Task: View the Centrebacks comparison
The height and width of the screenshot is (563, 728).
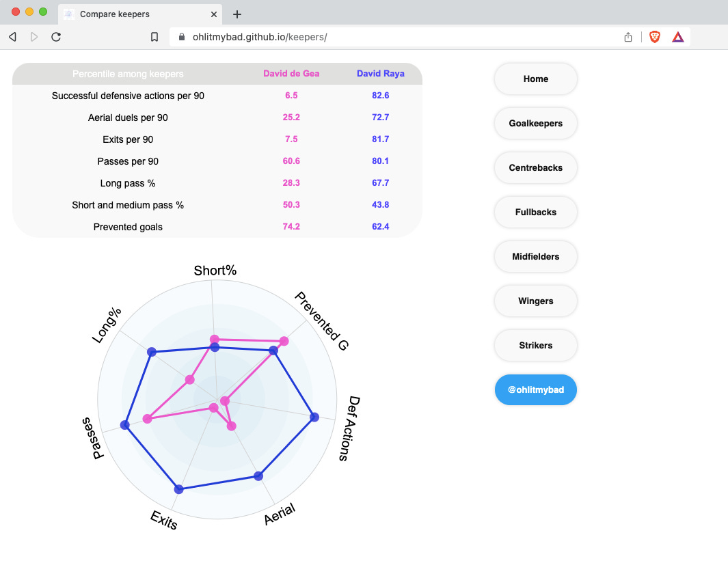Action: [535, 167]
